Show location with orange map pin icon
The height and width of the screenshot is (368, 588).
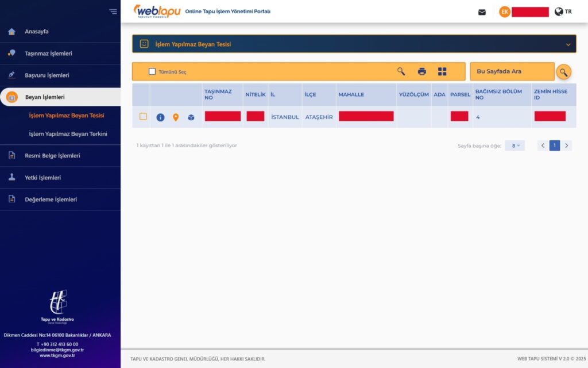(x=176, y=117)
